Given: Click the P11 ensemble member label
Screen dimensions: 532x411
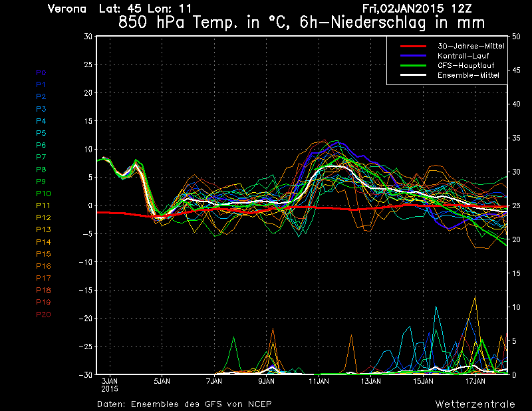Looking at the screenshot, I should pyautogui.click(x=43, y=205).
